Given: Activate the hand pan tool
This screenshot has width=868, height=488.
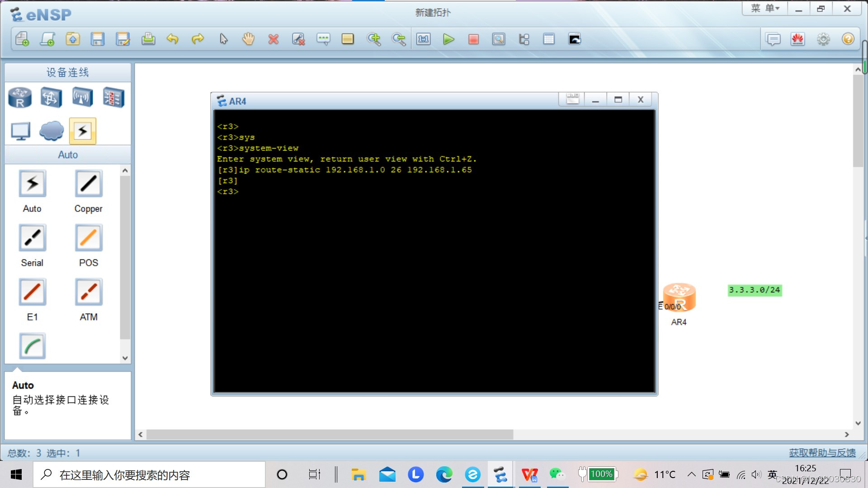Looking at the screenshot, I should point(248,39).
